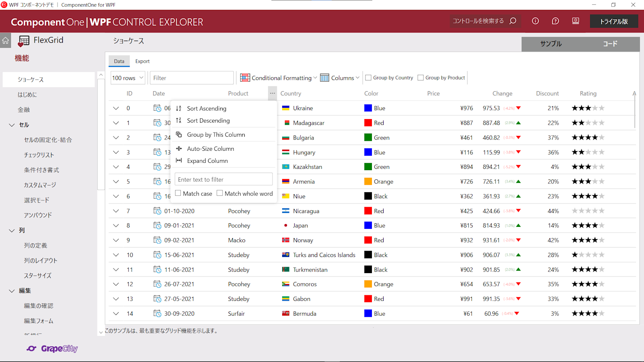Screen dimensions: 644x362
Task: Expand row 0 detail chevron
Action: pos(116,108)
